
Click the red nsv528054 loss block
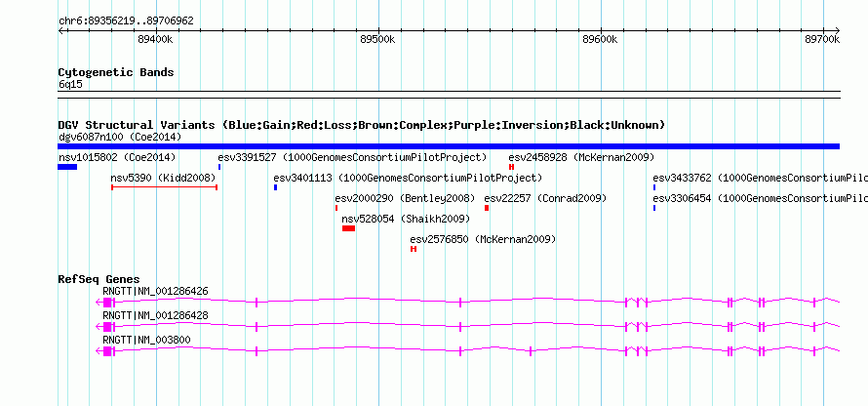tap(348, 228)
